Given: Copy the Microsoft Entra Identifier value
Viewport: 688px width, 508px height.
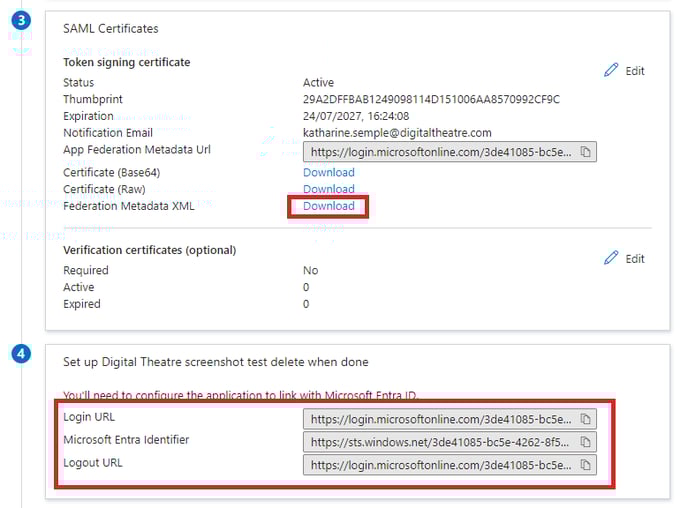Looking at the screenshot, I should pos(585,442).
